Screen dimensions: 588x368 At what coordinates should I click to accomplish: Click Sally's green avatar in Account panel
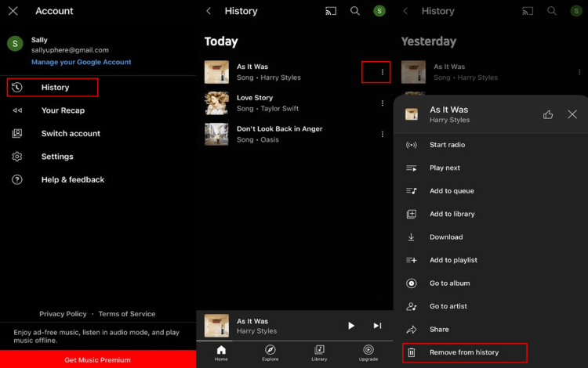[x=15, y=44]
